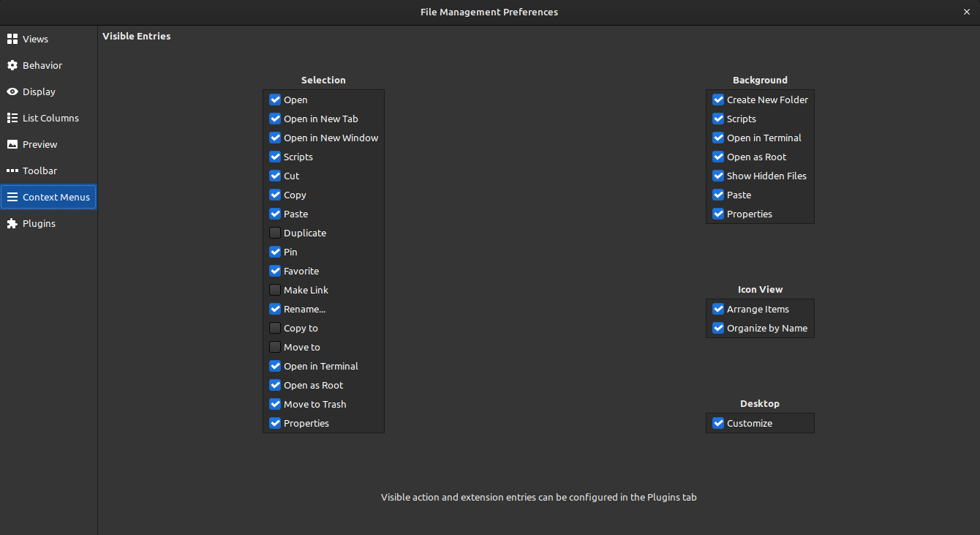Enable the Duplicate entry
The image size is (980, 535).
coord(275,233)
